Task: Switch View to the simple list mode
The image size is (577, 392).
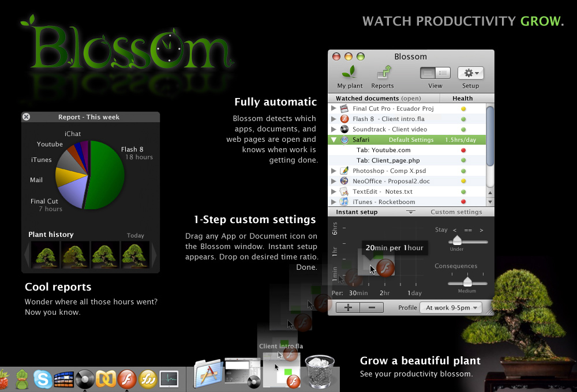Action: pos(428,73)
